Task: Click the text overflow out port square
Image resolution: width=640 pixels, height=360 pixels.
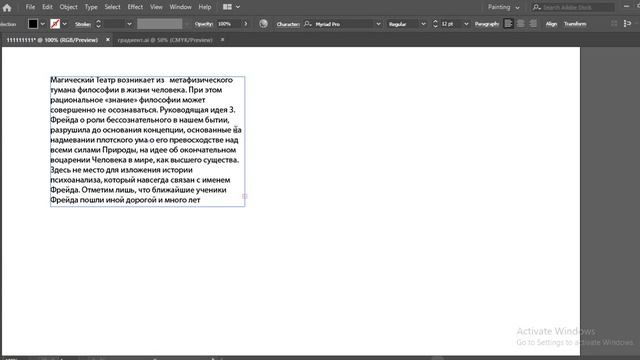Action: pyautogui.click(x=245, y=196)
